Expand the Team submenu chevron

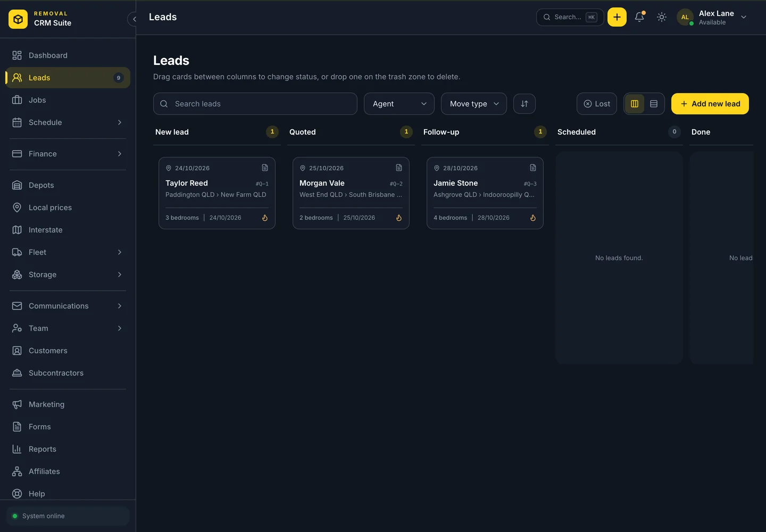(120, 328)
